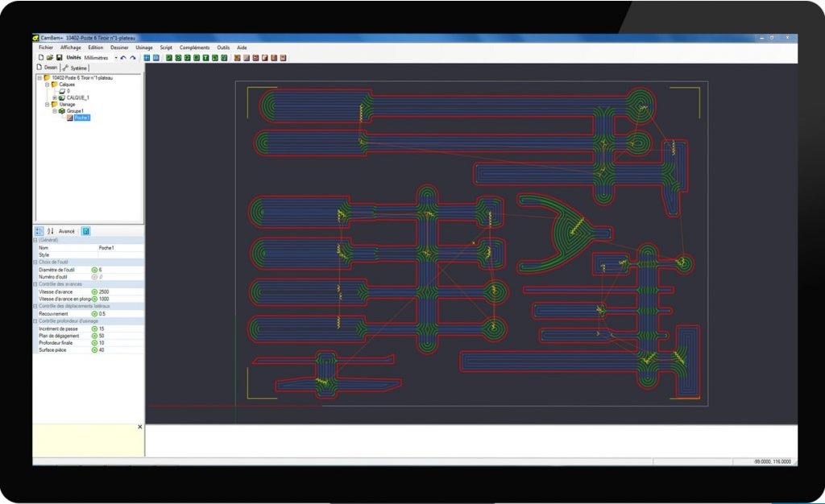Collapse the Choix de l'outil property section
Image resolution: width=825 pixels, height=504 pixels.
tap(35, 262)
